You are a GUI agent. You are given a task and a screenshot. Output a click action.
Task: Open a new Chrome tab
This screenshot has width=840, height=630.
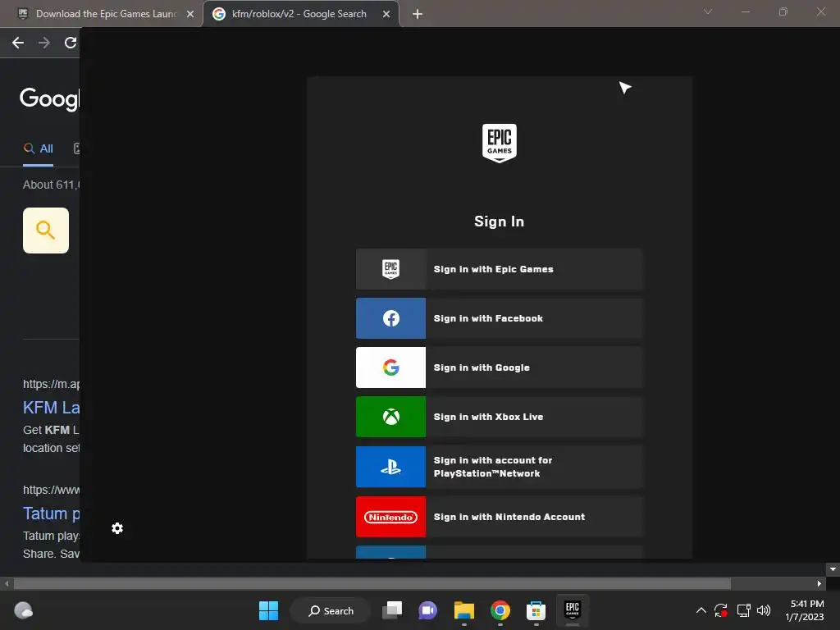[x=418, y=14]
